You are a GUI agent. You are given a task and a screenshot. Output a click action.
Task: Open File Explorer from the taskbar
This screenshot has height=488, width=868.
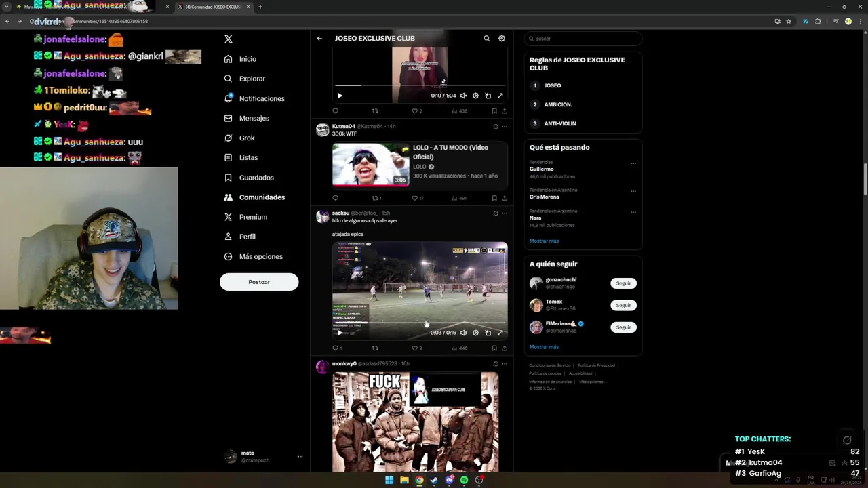(x=404, y=480)
